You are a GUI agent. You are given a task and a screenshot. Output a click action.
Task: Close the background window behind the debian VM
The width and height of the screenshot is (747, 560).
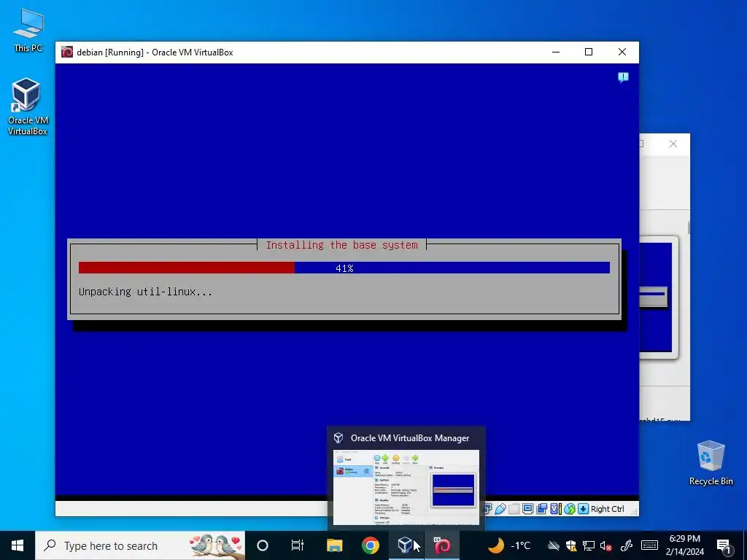pos(673,144)
